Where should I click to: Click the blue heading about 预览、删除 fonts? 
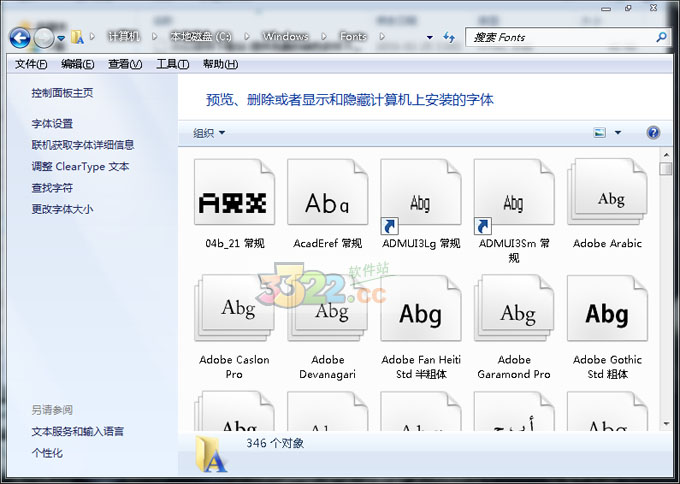tap(350, 100)
